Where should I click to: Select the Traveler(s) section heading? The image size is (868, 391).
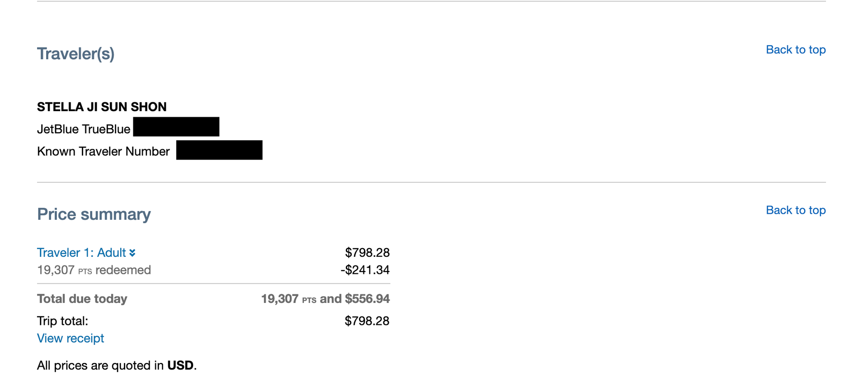click(75, 54)
